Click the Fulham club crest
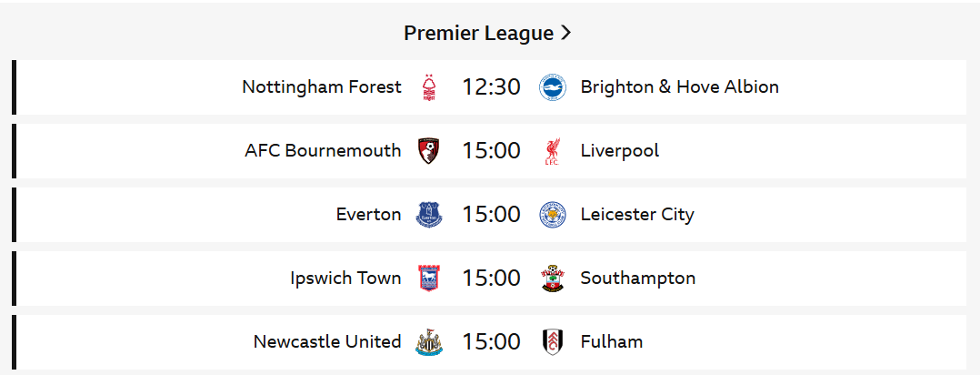The width and height of the screenshot is (980, 375). (x=553, y=342)
